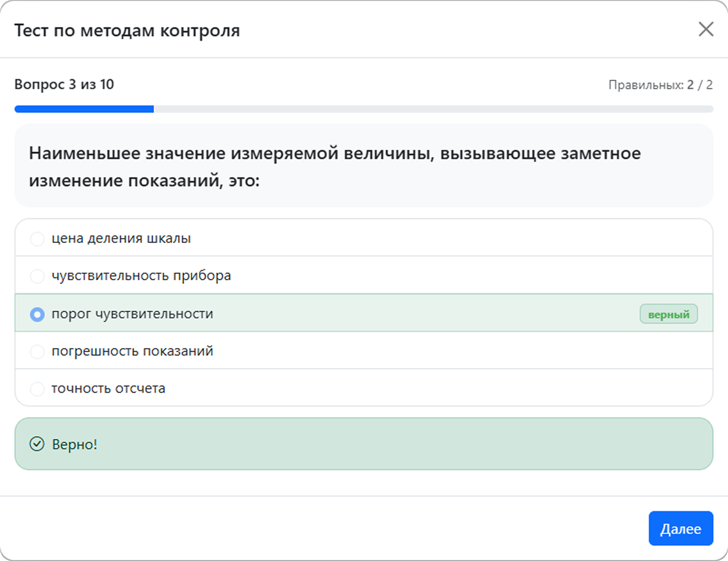Select the filled radio indicator for порог чувствительности
This screenshot has width=728, height=561.
[38, 315]
